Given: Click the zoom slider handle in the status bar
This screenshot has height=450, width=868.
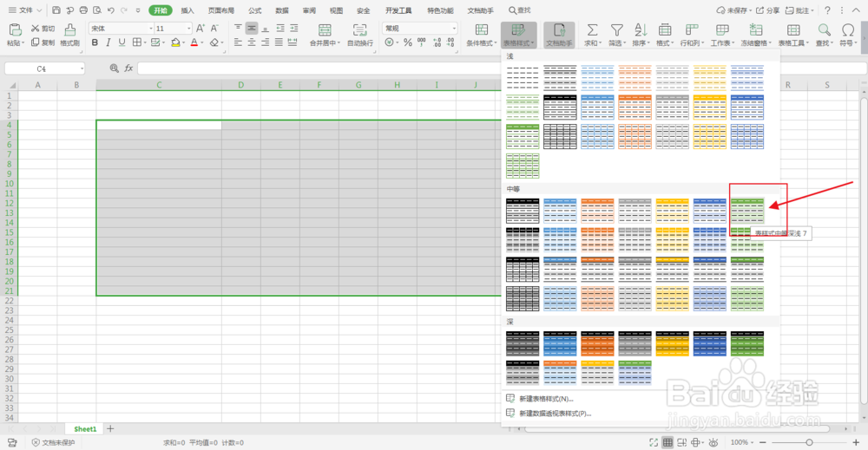Looking at the screenshot, I should pos(809,442).
